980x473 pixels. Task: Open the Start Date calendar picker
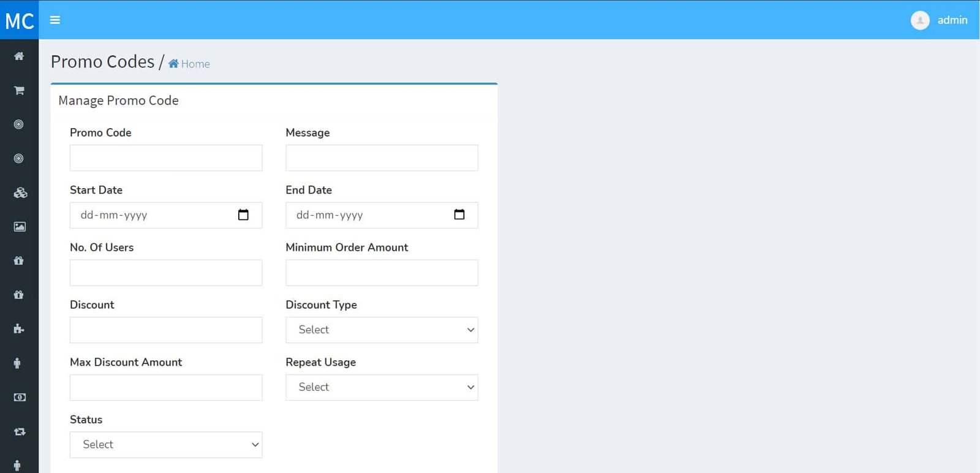point(243,215)
